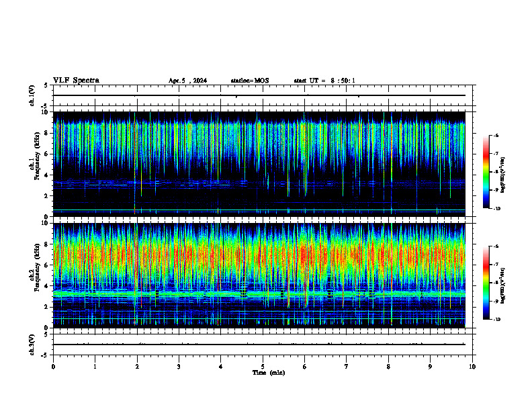Select the 'start UT = 8:50:1' text
532x411 pixels.
(324, 81)
